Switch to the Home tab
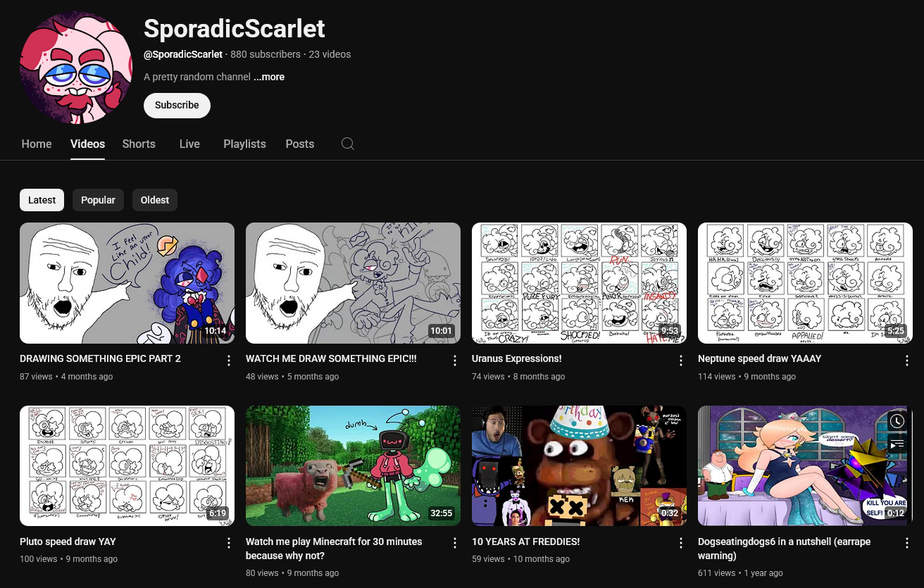The image size is (924, 588). click(x=37, y=144)
